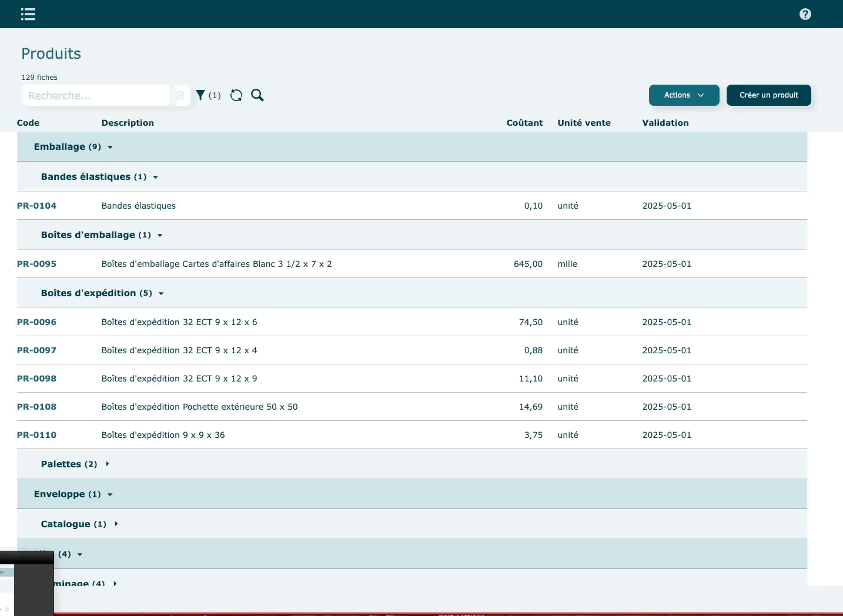Open the hamburger navigation menu

28,14
